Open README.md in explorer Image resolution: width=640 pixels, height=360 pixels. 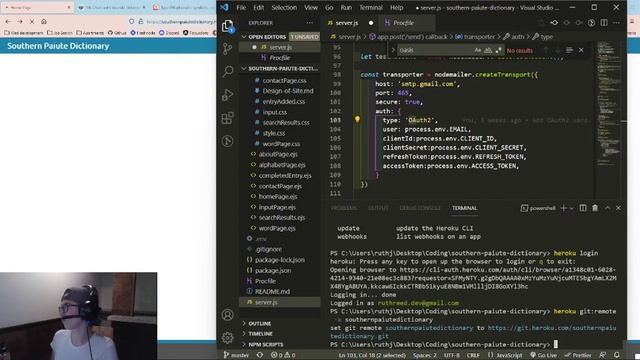[272, 291]
